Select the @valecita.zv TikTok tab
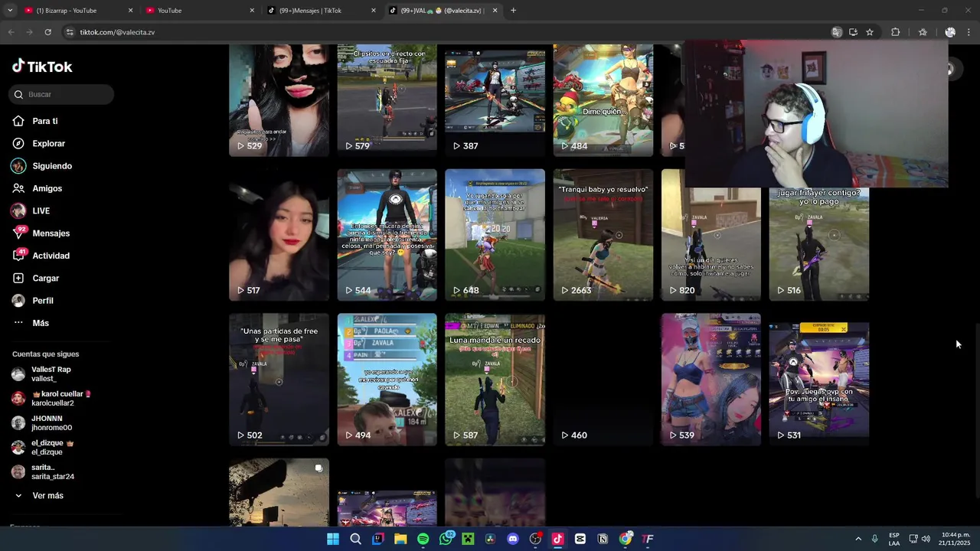This screenshot has width=980, height=551. (x=438, y=11)
